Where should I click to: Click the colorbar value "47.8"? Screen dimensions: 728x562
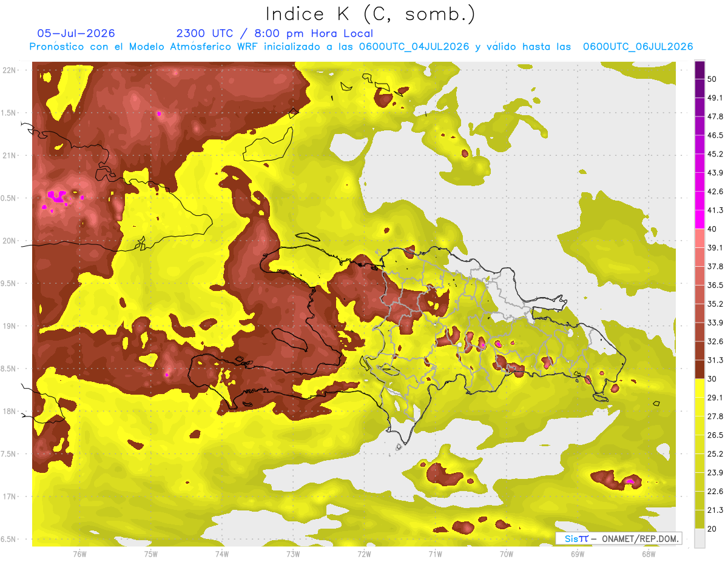716,116
